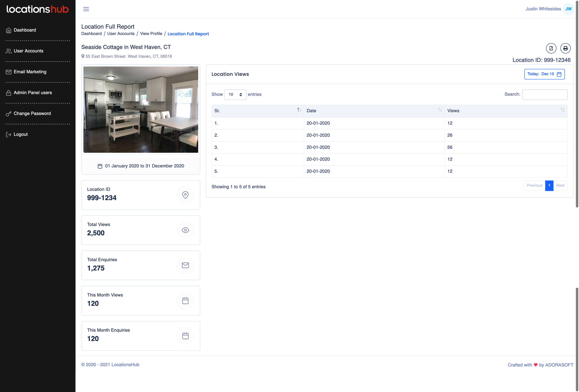Viewport: 579px width, 392px height.
Task: Click the Email Marketing envelope icon
Action: point(9,72)
